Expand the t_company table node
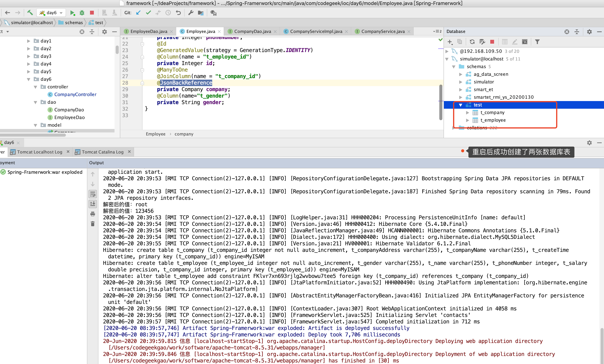The height and width of the screenshot is (364, 604). (x=467, y=113)
